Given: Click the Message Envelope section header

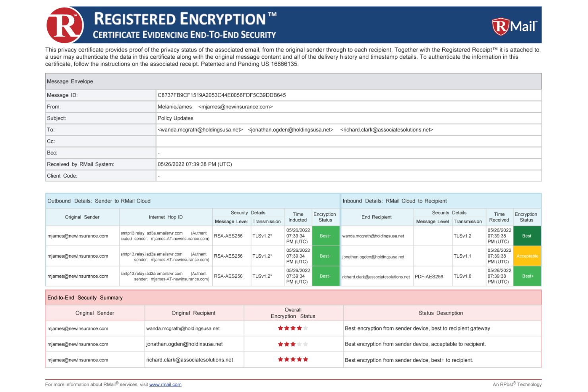Looking at the screenshot, I should pos(293,81).
